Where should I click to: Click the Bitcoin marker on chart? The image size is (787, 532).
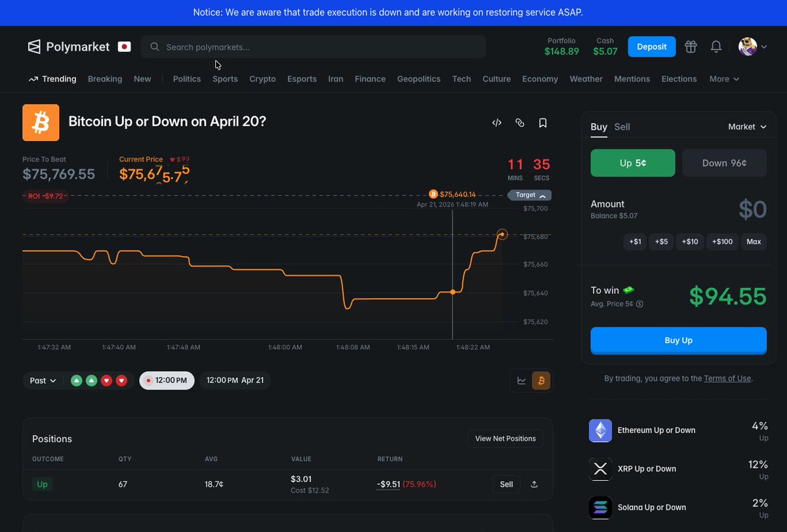click(x=433, y=194)
